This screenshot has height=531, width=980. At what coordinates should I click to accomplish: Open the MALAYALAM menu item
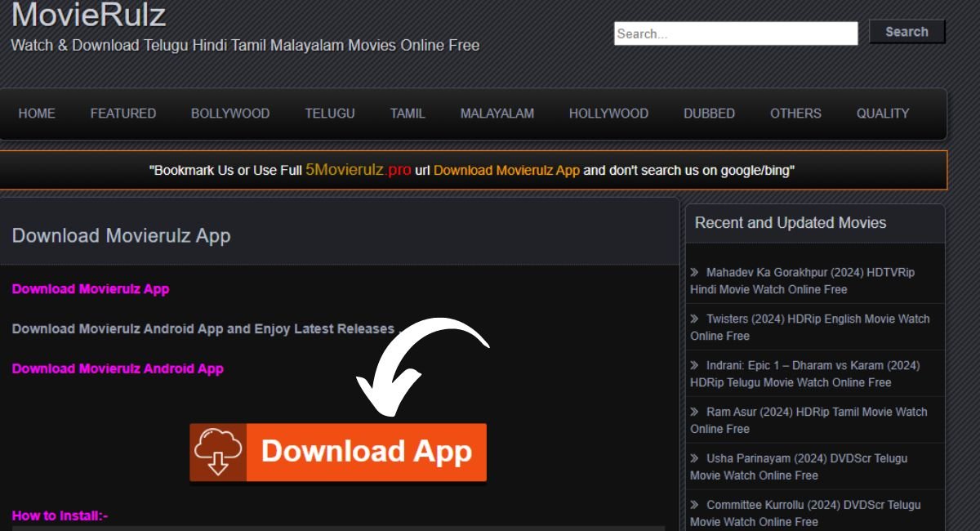click(x=497, y=114)
